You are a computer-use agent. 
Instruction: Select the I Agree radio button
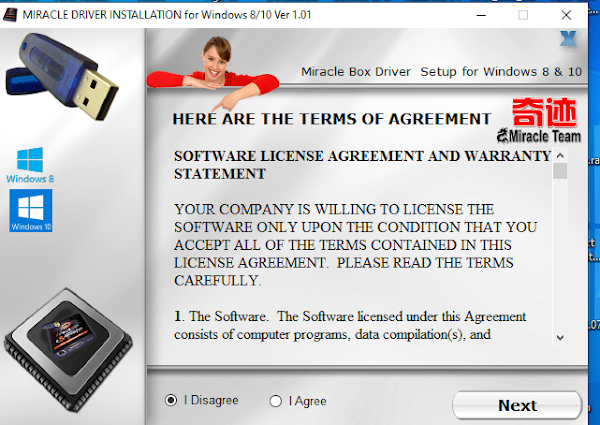(276, 401)
